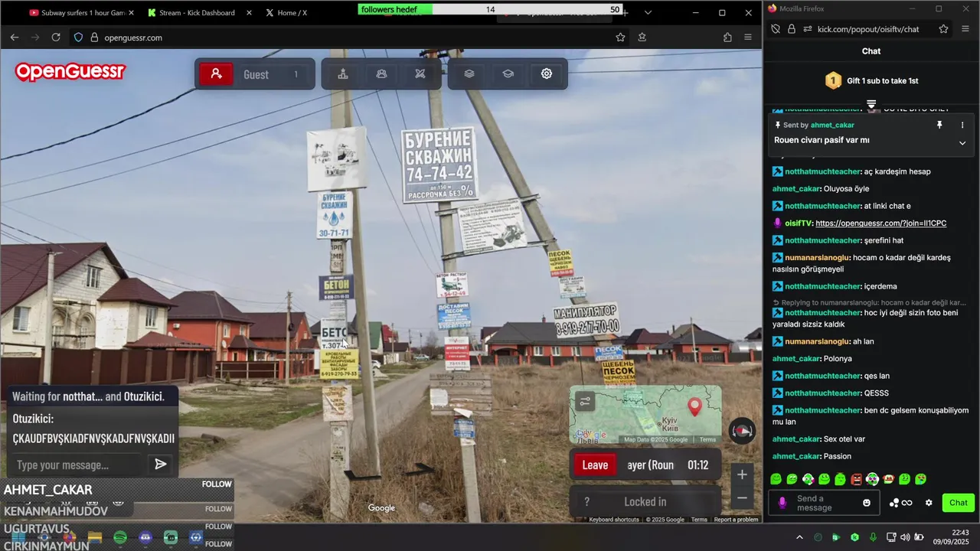Viewport: 980px width, 551px height.
Task: Click the purple microphone icon in chat box
Action: tap(782, 503)
